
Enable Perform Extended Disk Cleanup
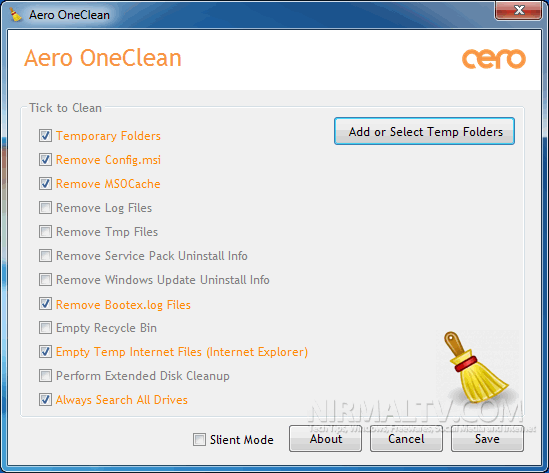(x=46, y=376)
